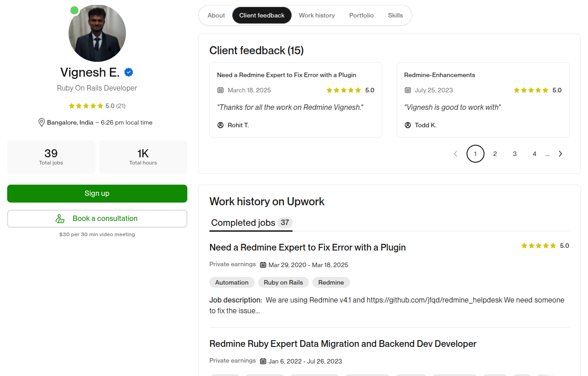Click the 39 Total jobs stat box
The image size is (588, 376).
[x=51, y=157]
